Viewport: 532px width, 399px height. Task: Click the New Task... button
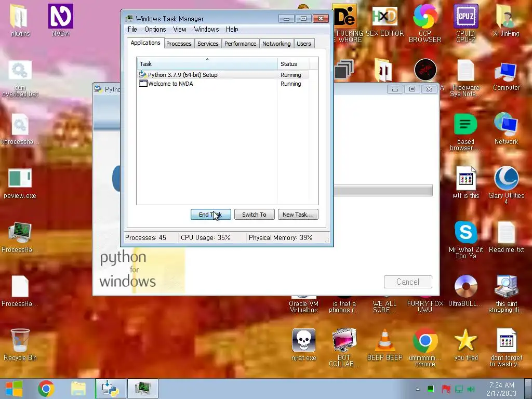tap(298, 215)
